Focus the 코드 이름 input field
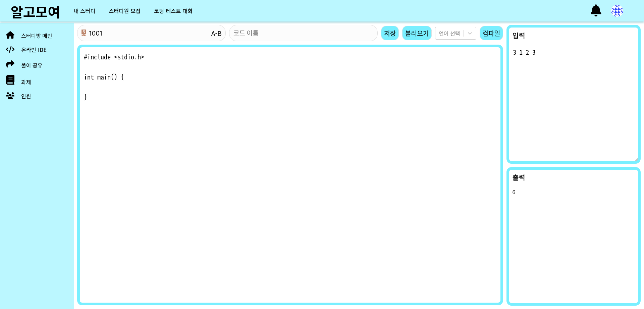Screen dimensions: 644x309 [303, 33]
